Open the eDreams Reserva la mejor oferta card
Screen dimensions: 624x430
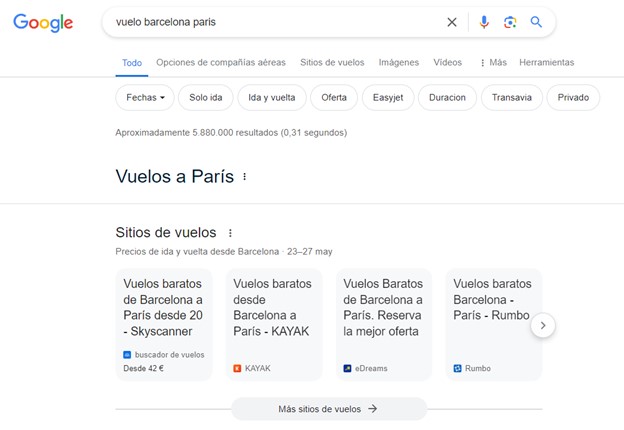[x=384, y=325]
